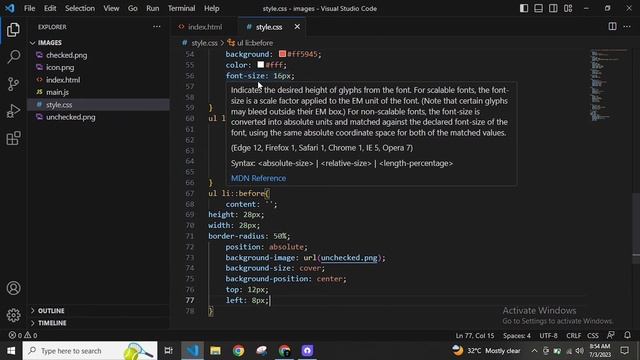Image resolution: width=640 pixels, height=360 pixels.
Task: Open the Selection menu
Action: [x=80, y=8]
